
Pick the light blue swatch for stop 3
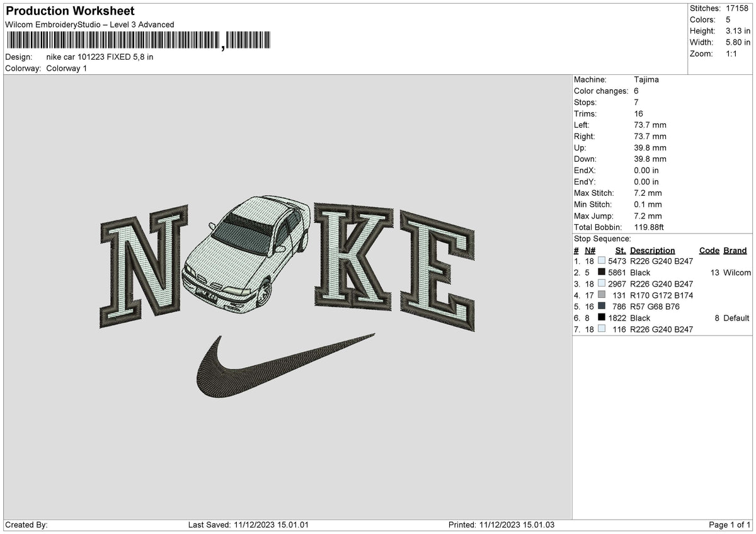tap(602, 284)
